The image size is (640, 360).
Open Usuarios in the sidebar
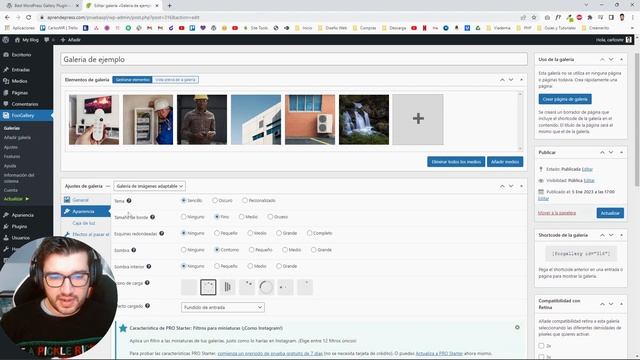tap(20, 238)
